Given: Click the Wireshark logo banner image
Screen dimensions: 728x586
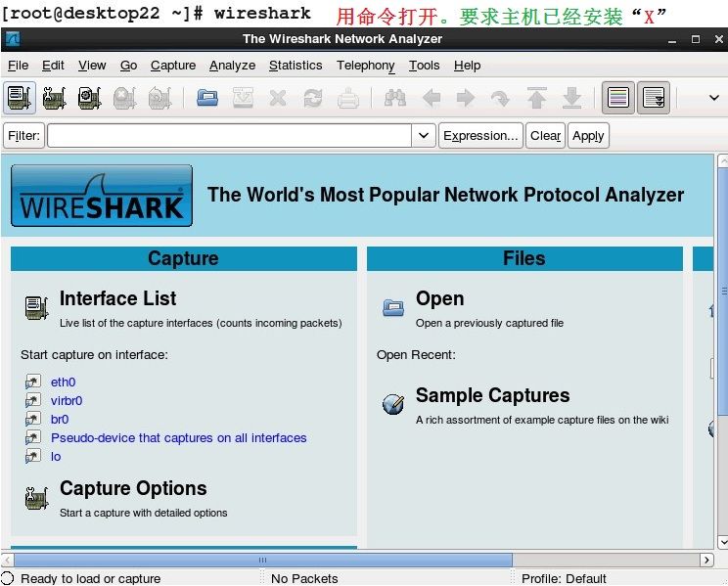Looking at the screenshot, I should (102, 196).
